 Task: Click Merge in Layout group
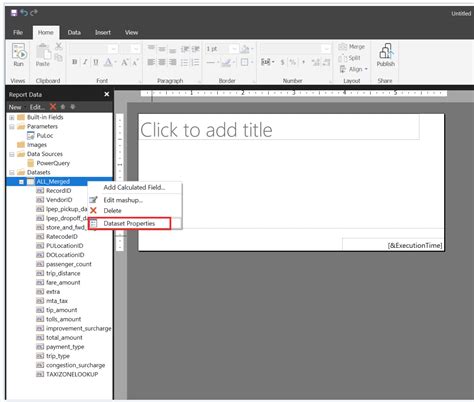(352, 47)
